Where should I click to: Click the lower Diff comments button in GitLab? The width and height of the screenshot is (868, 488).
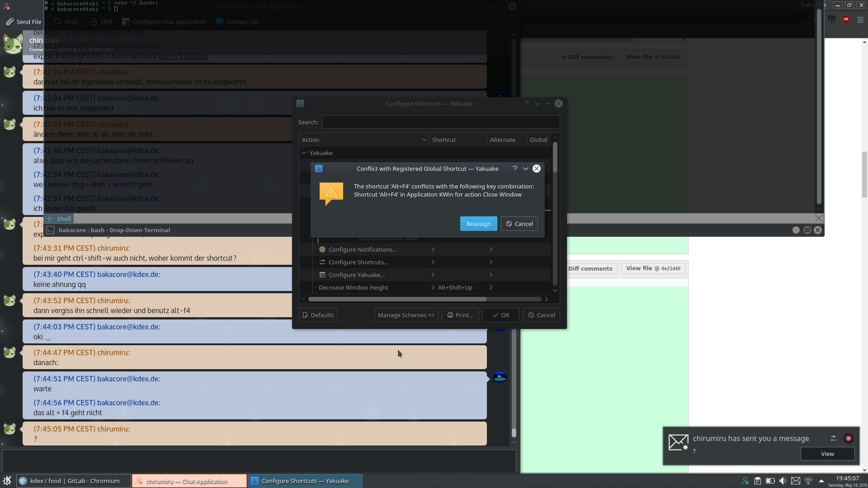[590, 268]
